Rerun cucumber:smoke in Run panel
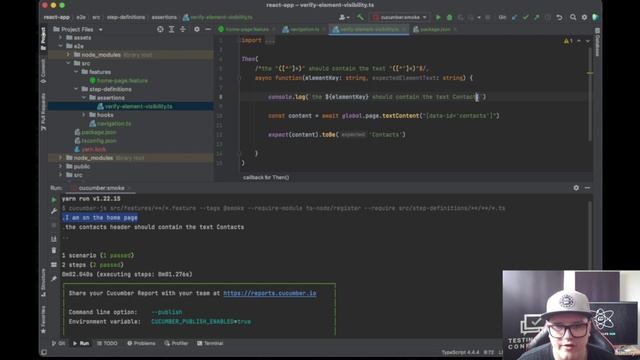640x360 pixels. 54,200
